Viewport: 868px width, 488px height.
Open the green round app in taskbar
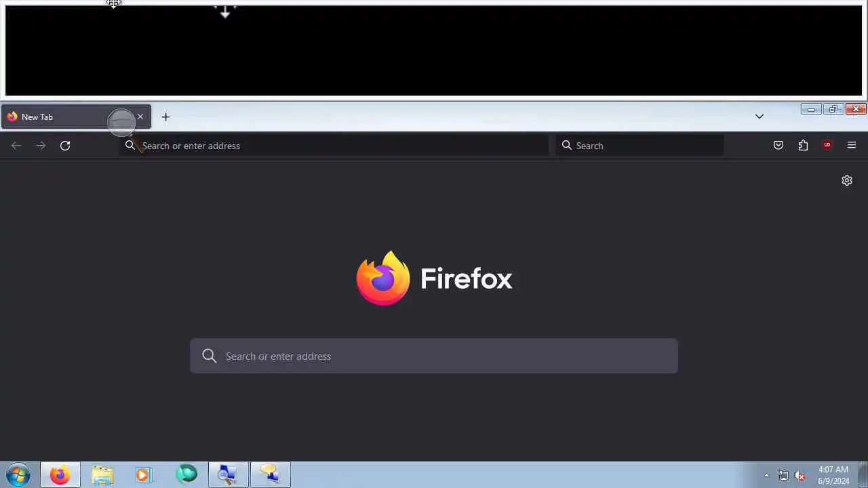pos(186,474)
